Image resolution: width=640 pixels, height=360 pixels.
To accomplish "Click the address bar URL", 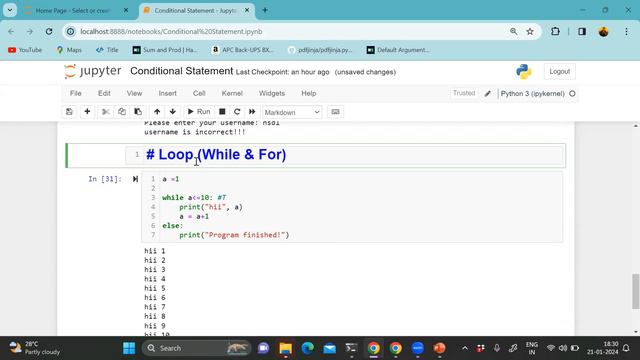I will click(171, 31).
